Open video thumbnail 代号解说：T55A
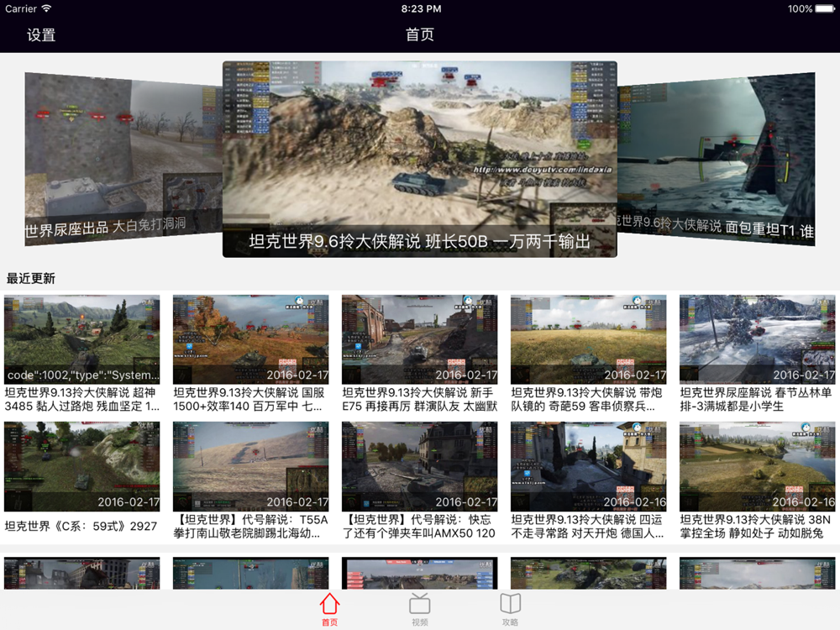The height and width of the screenshot is (630, 840). [x=250, y=466]
